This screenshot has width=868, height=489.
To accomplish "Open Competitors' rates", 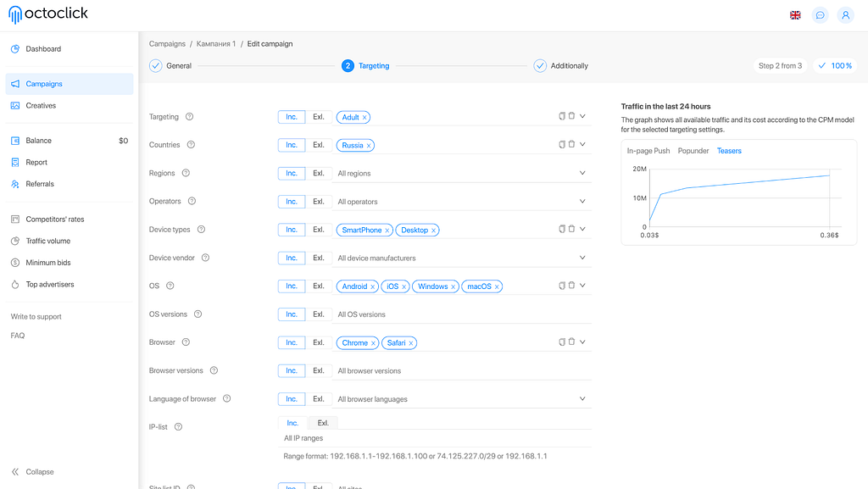I will coord(70,219).
